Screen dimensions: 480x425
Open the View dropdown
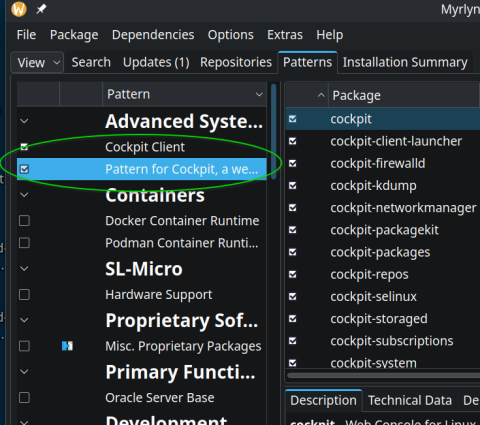(x=37, y=62)
